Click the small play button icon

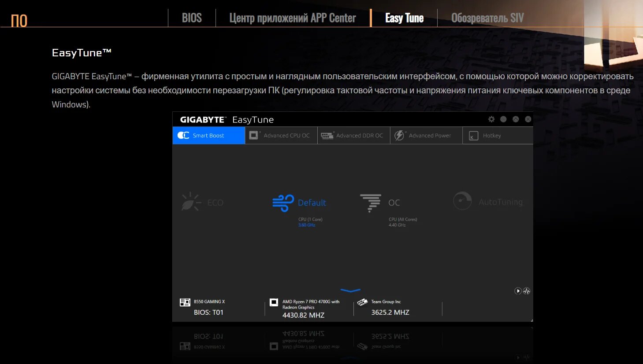pos(518,291)
